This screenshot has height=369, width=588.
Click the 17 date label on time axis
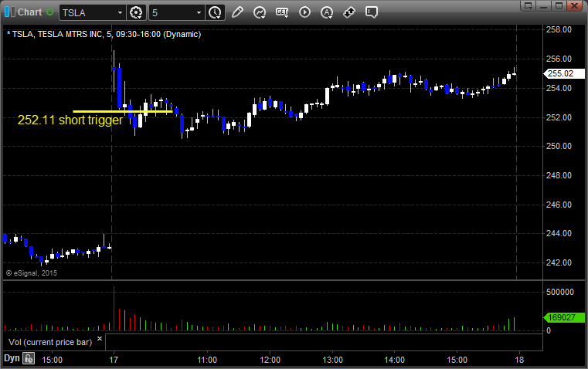point(114,360)
